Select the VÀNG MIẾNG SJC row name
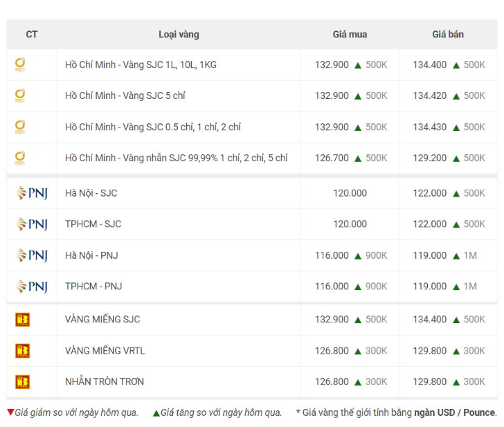The width and height of the screenshot is (504, 427). point(102,319)
